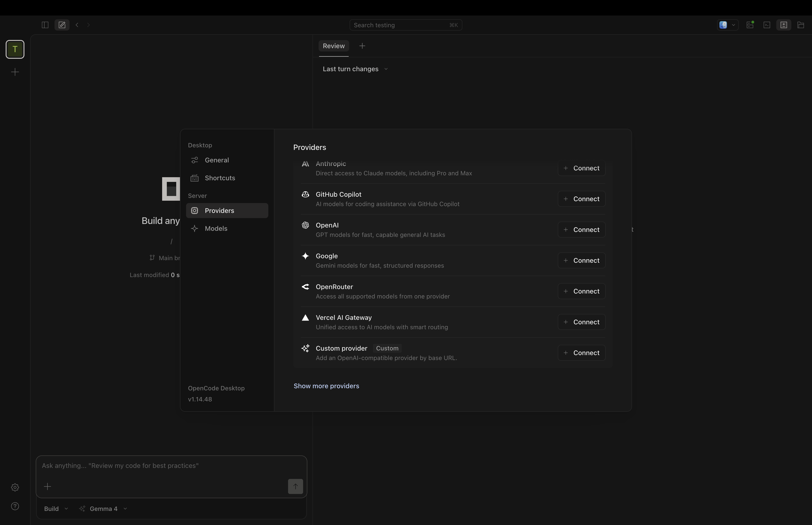Select the T project avatar
The width and height of the screenshot is (812, 525).
15,49
